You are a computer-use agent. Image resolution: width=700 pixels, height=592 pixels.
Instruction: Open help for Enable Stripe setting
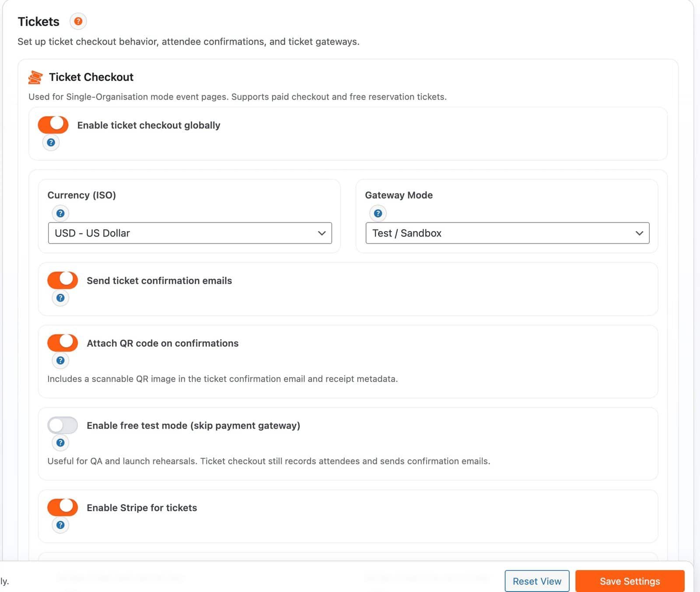pos(60,525)
